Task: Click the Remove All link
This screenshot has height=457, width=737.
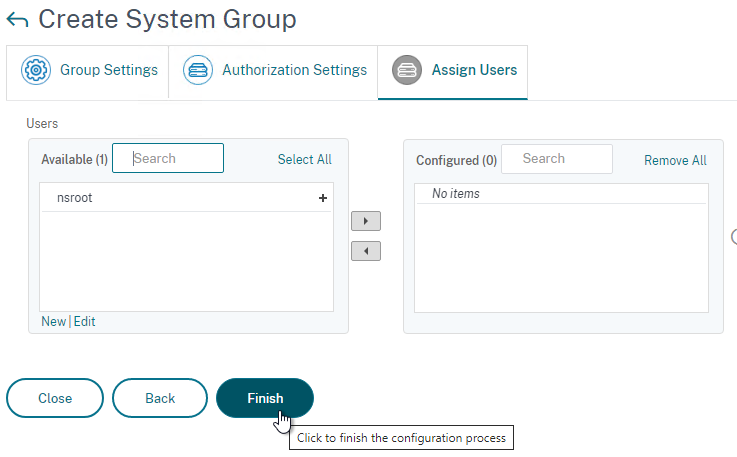Action: 675,160
